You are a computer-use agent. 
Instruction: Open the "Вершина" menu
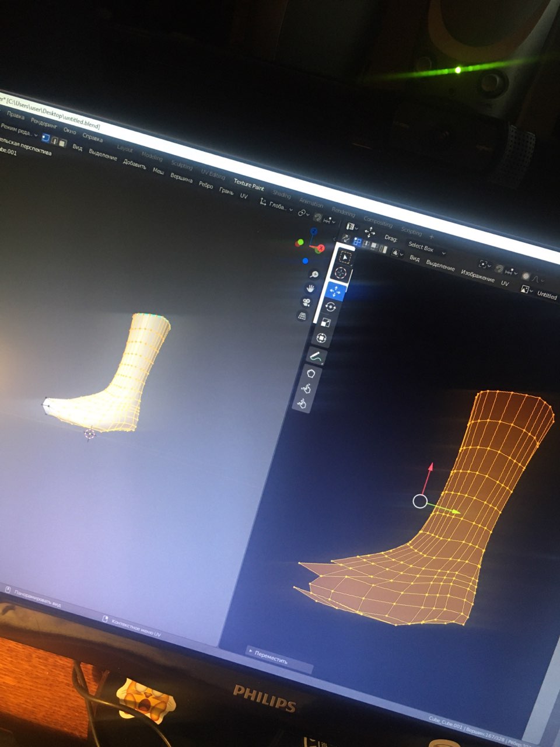(181, 177)
